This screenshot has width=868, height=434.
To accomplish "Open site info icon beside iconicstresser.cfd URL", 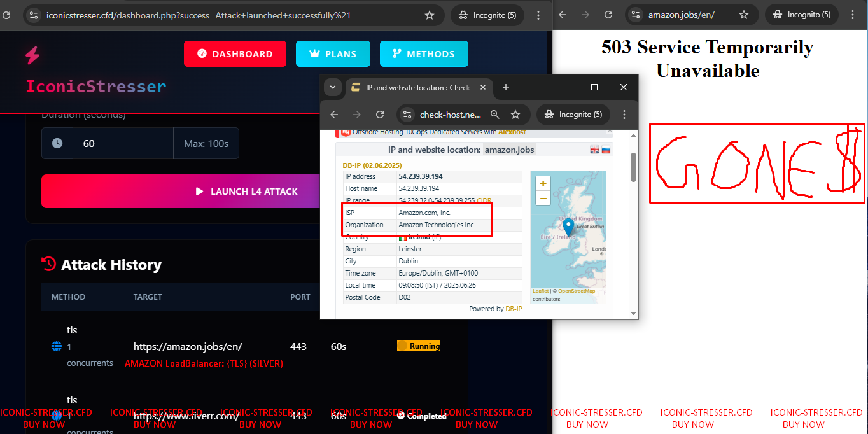I will coord(34,15).
